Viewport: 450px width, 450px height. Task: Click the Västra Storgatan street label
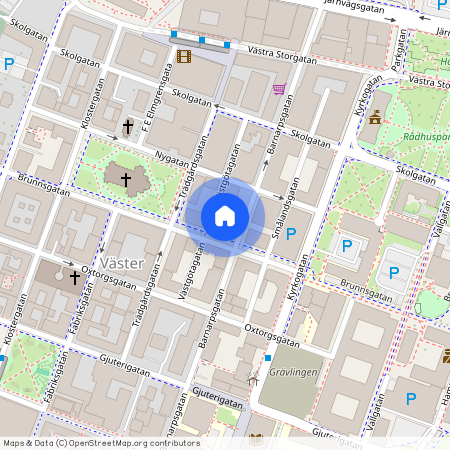(282, 55)
